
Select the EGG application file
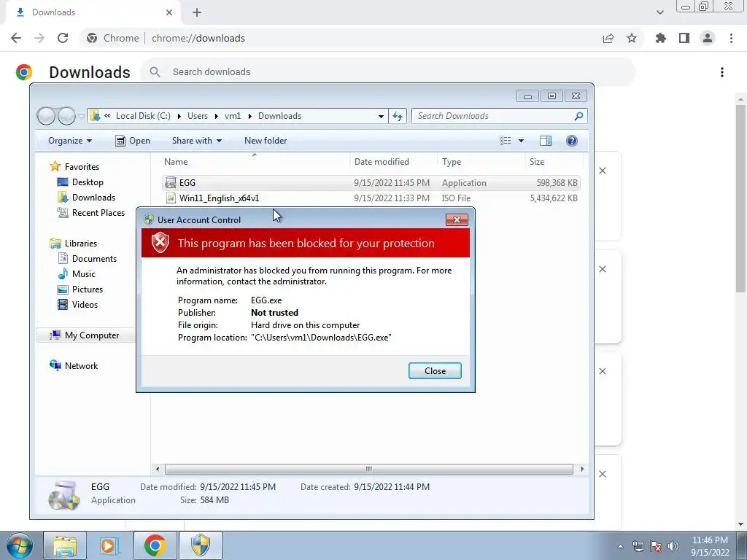(371, 183)
